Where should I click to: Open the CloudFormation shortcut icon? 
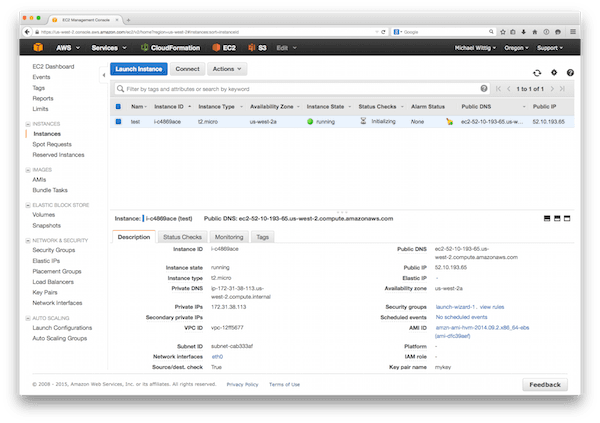click(x=145, y=47)
